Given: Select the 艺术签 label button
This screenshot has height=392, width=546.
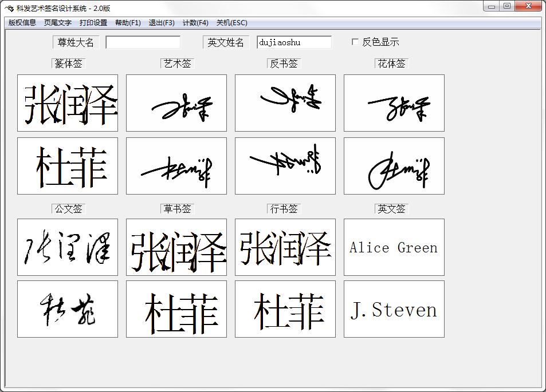Looking at the screenshot, I should point(177,64).
